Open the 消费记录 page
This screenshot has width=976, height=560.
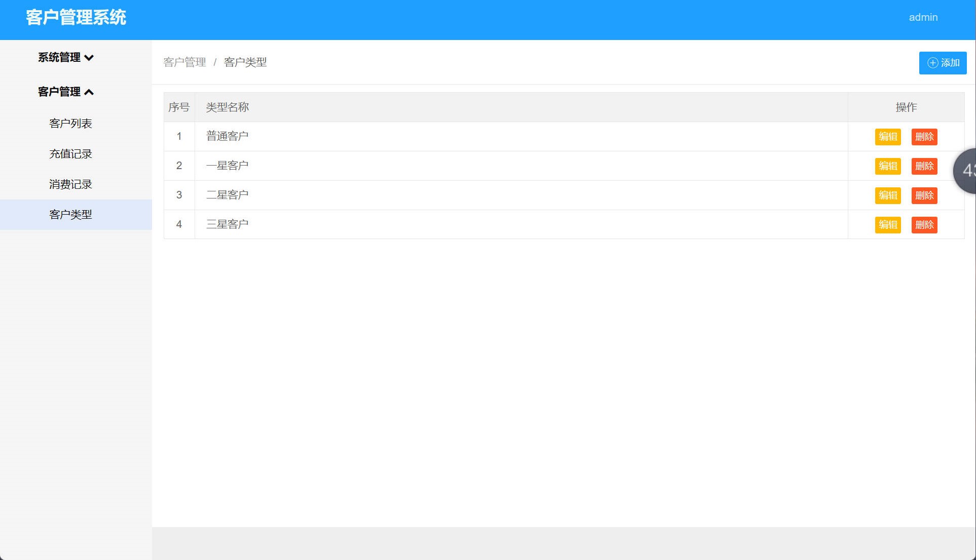tap(70, 184)
